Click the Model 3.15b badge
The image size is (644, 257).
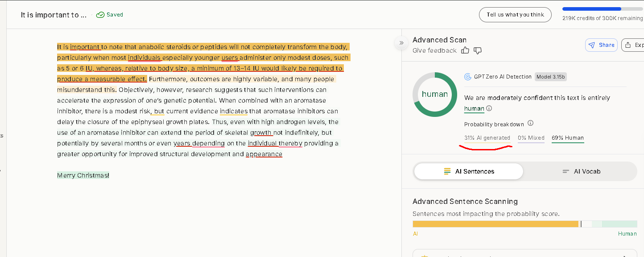pos(551,77)
